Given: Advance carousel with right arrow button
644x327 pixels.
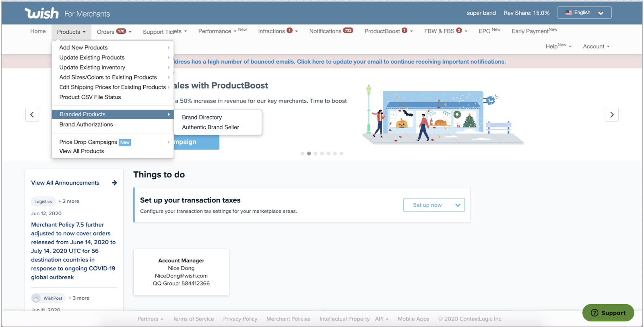Looking at the screenshot, I should pyautogui.click(x=611, y=115).
